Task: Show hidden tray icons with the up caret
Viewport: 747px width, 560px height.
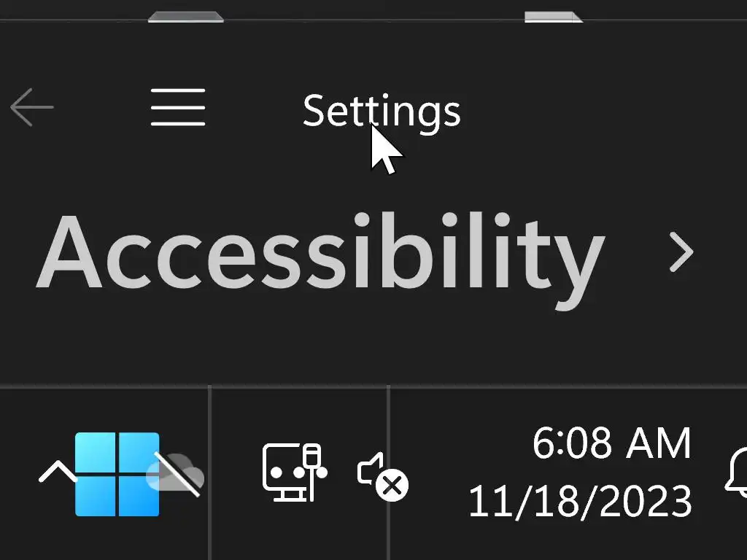Action: (x=58, y=472)
